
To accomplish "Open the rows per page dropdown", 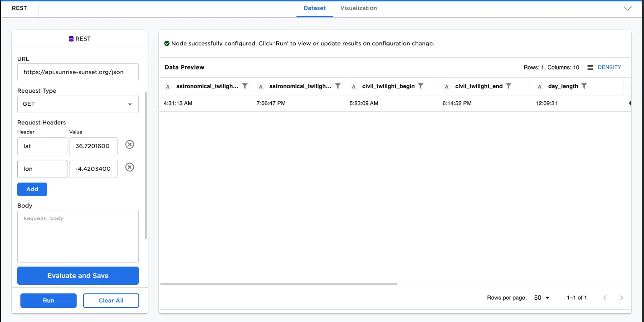I will point(541,297).
